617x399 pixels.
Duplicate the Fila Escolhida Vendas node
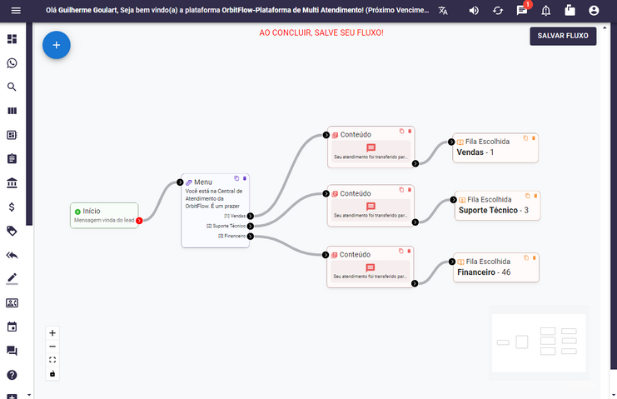point(526,138)
